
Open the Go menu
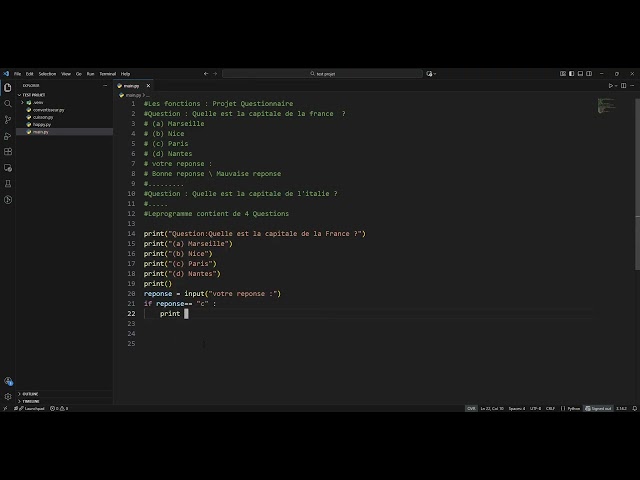(79, 74)
